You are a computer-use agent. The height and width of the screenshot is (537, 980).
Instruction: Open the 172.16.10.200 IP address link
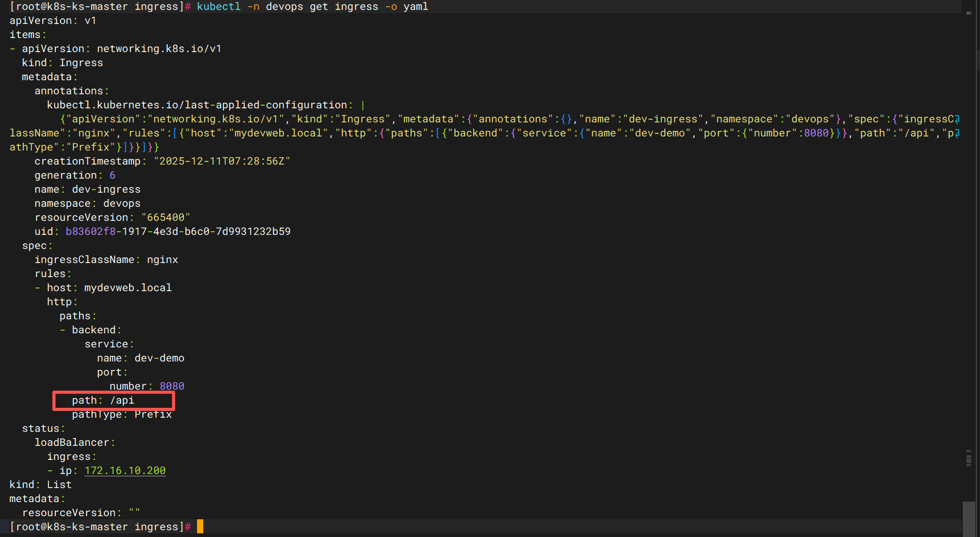(125, 470)
